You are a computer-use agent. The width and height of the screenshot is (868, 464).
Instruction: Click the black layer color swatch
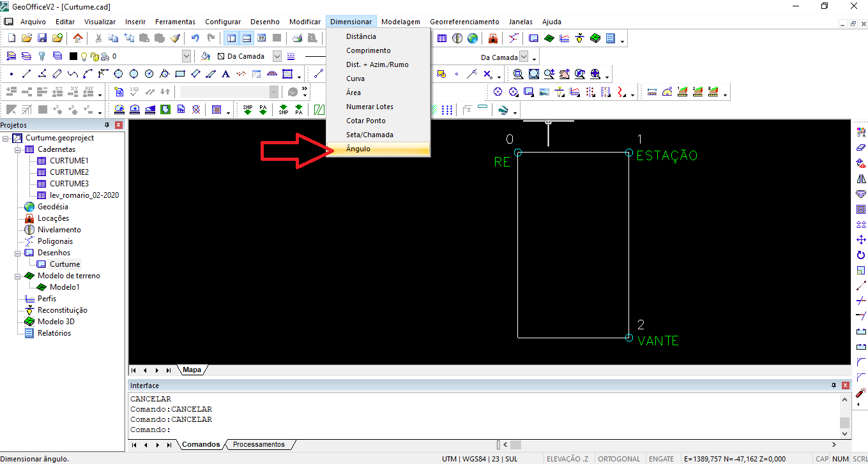[x=73, y=56]
